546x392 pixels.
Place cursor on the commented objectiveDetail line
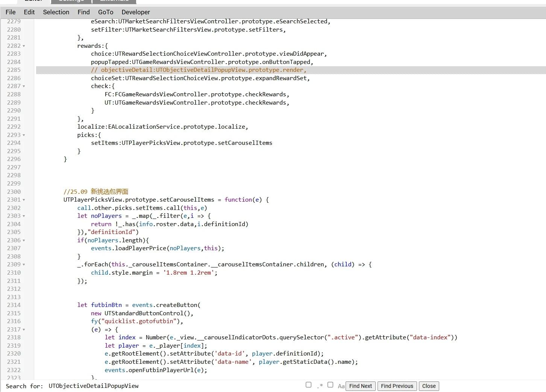pos(199,70)
